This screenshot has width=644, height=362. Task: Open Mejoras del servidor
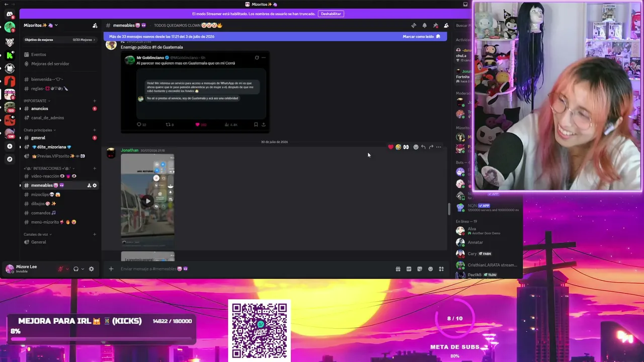click(60, 64)
